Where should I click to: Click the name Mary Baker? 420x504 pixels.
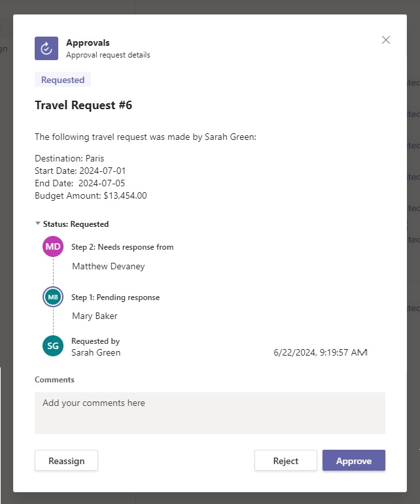point(94,316)
